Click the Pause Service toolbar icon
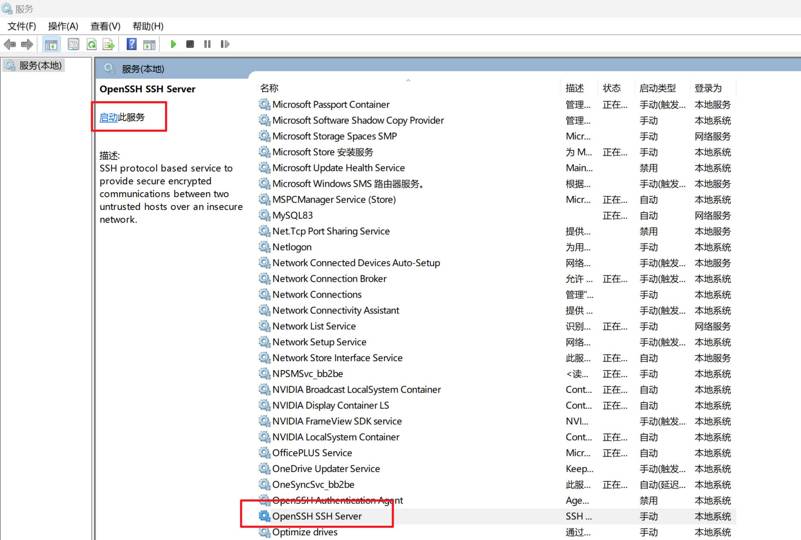 (207, 44)
